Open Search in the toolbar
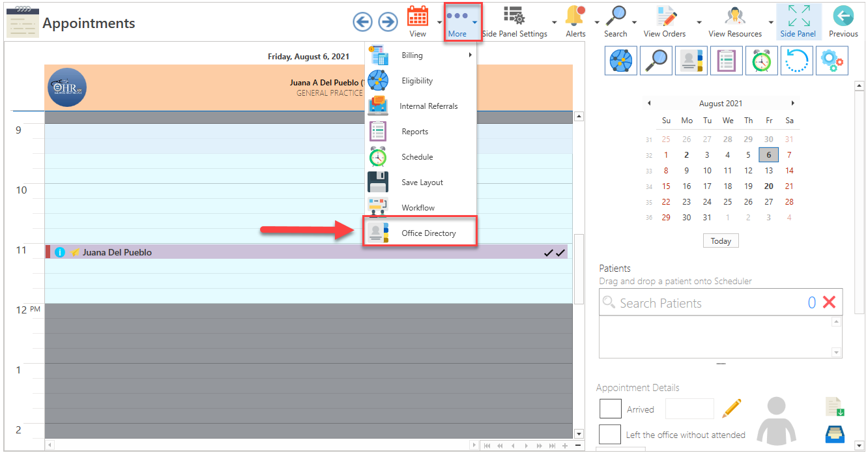868x453 pixels. 615,22
